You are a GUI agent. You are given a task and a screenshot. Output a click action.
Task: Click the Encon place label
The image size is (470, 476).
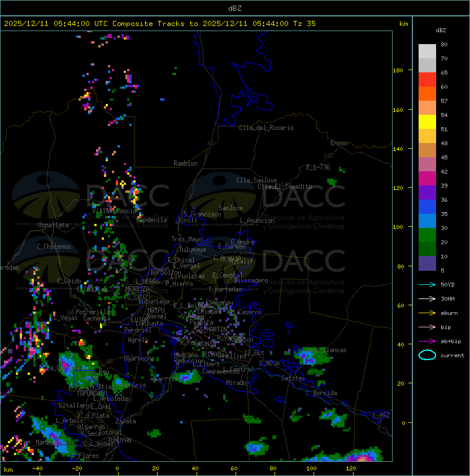click(339, 143)
